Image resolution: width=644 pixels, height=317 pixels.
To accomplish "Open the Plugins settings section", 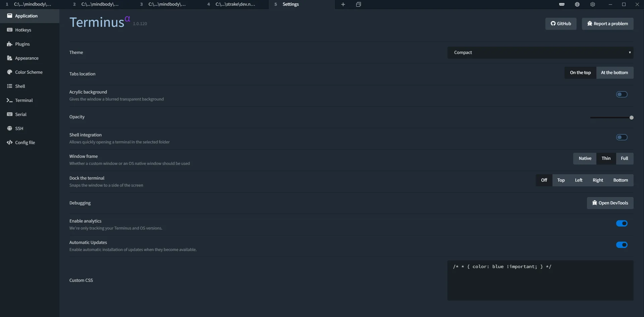I will click(30, 44).
